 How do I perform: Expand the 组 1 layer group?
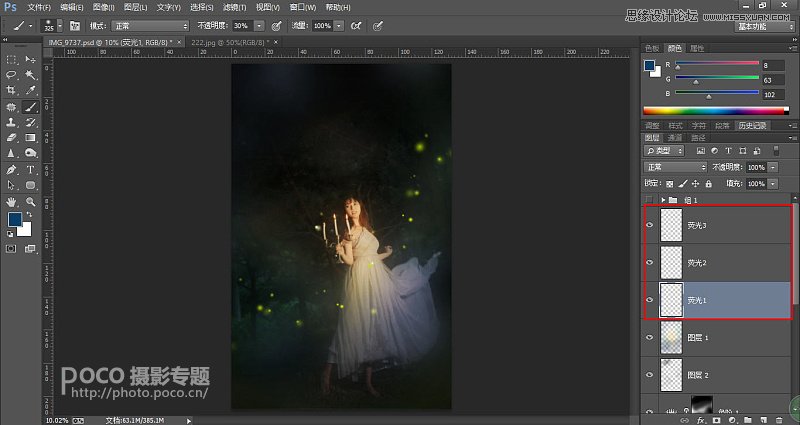[662, 200]
